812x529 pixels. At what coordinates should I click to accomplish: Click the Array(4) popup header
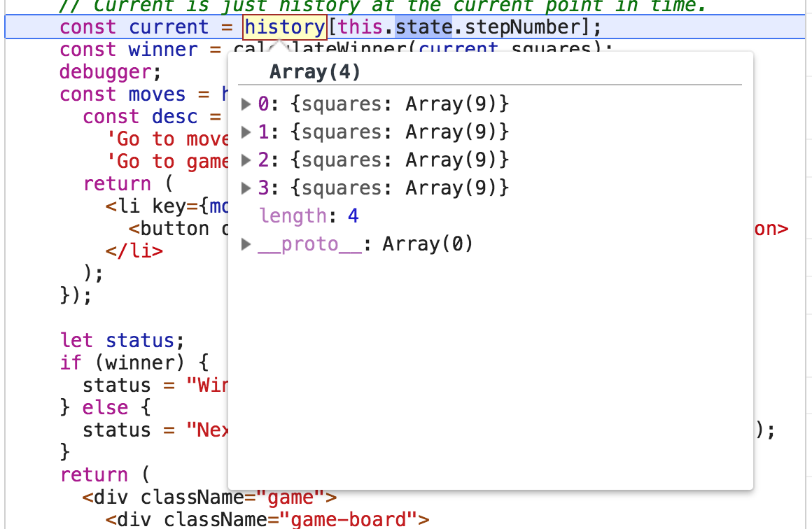(x=315, y=72)
